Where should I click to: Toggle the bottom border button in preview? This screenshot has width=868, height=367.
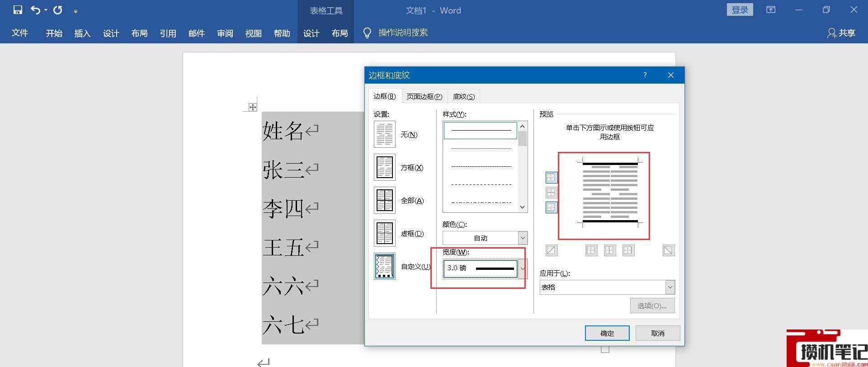[x=552, y=207]
